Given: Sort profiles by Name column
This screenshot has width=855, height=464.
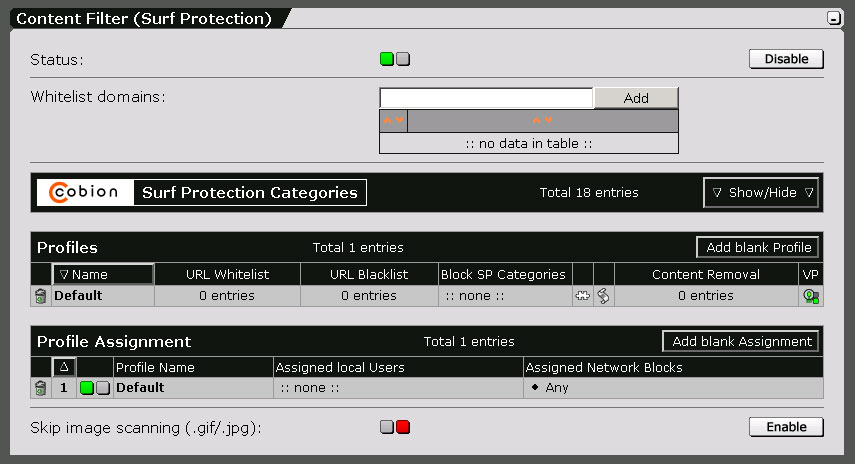Looking at the screenshot, I should pyautogui.click(x=103, y=274).
